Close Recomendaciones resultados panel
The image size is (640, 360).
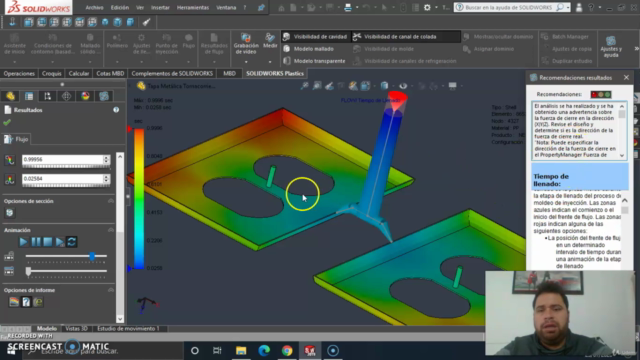pos(626,78)
